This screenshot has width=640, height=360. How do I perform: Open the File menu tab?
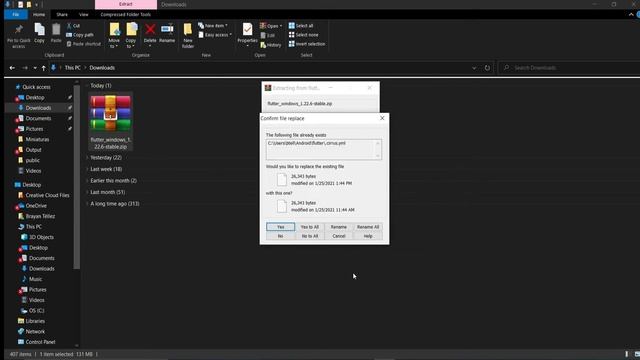tap(16, 15)
